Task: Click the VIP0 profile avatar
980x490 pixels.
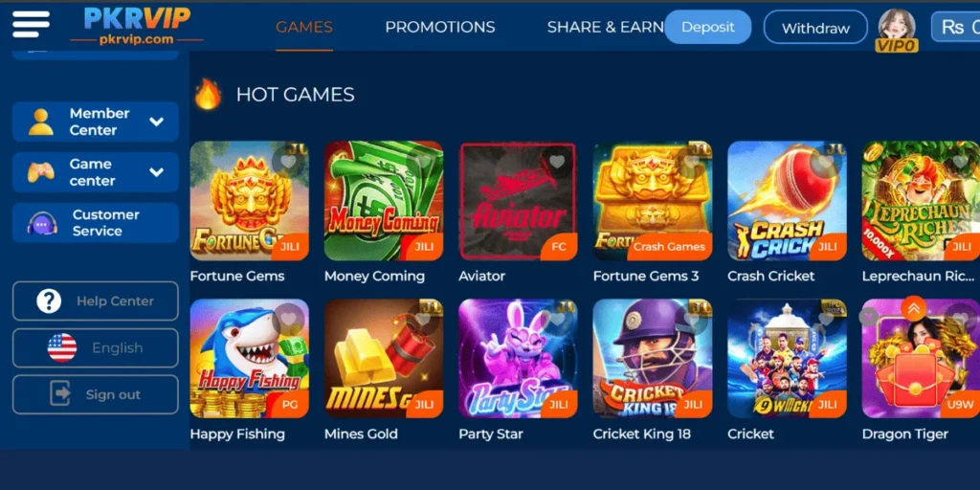Action: (897, 30)
